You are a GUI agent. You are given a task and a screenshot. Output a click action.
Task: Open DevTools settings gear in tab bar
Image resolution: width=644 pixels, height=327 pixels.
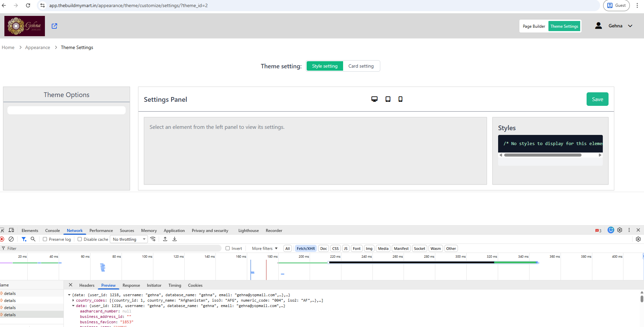(x=620, y=230)
